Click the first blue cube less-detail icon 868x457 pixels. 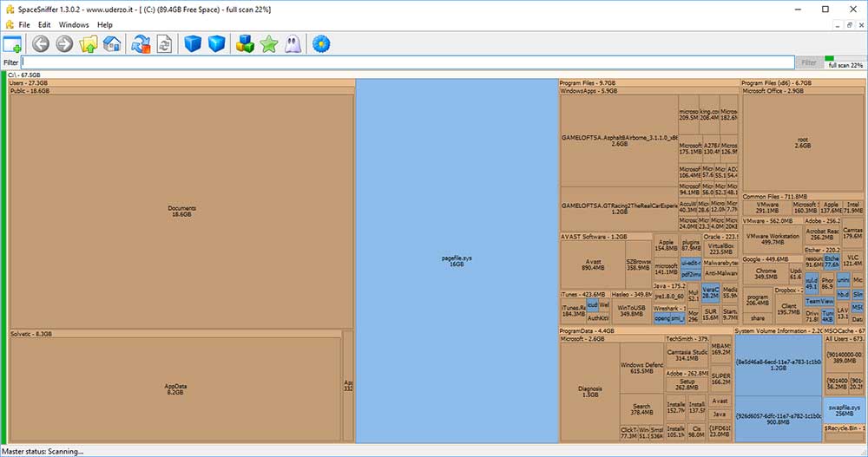click(x=193, y=43)
